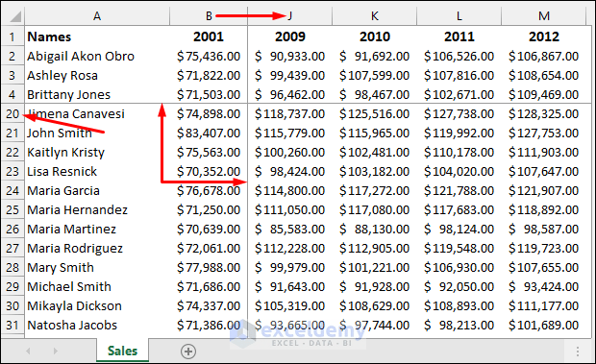Viewport: 596px width, 364px height.
Task: Click value $112,905.00
Action: tap(374, 248)
